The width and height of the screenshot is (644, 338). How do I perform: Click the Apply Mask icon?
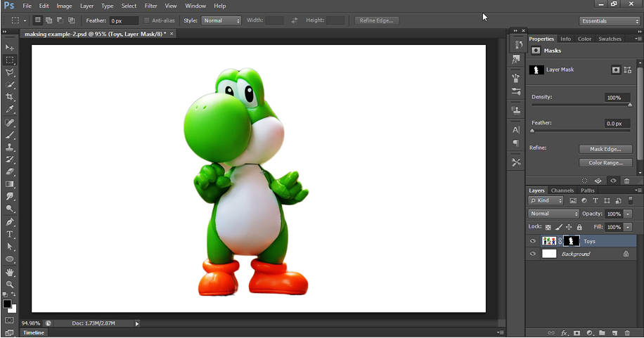coord(598,181)
